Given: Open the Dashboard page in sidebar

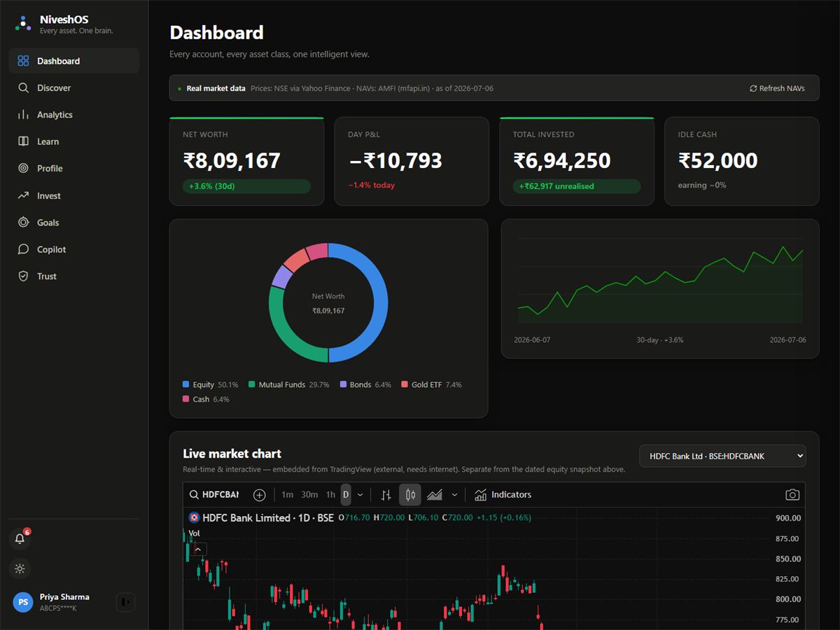Looking at the screenshot, I should pos(73,61).
